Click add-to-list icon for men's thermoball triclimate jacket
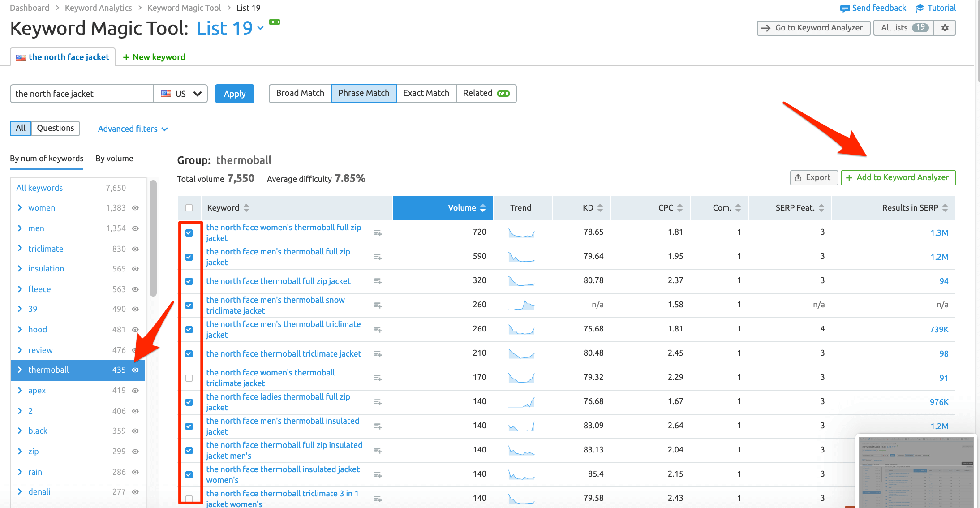980x508 pixels. [x=378, y=330]
